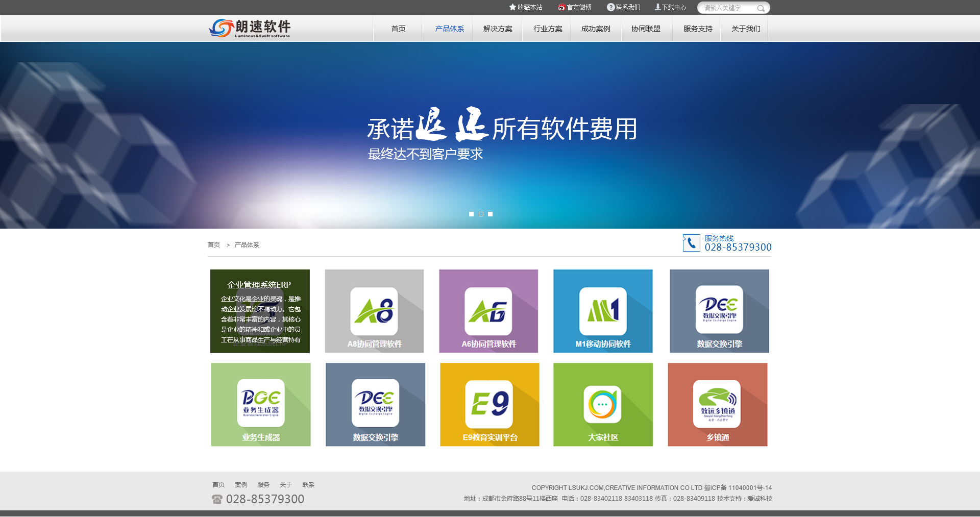Click the search magnifier icon
The width and height of the screenshot is (980, 517).
761,8
